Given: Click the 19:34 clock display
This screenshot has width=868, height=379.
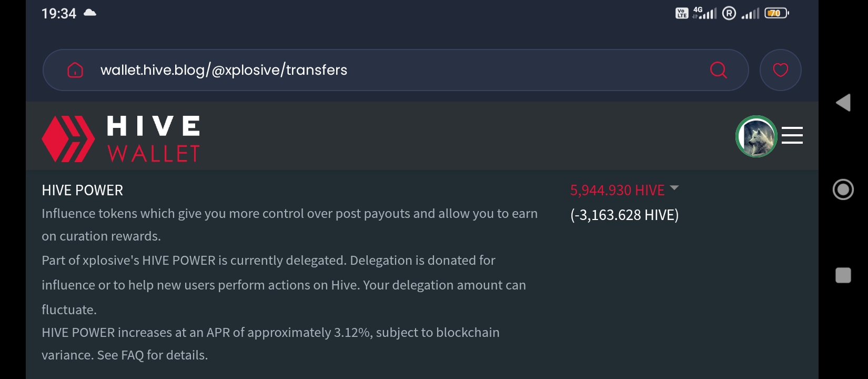Looking at the screenshot, I should point(59,13).
